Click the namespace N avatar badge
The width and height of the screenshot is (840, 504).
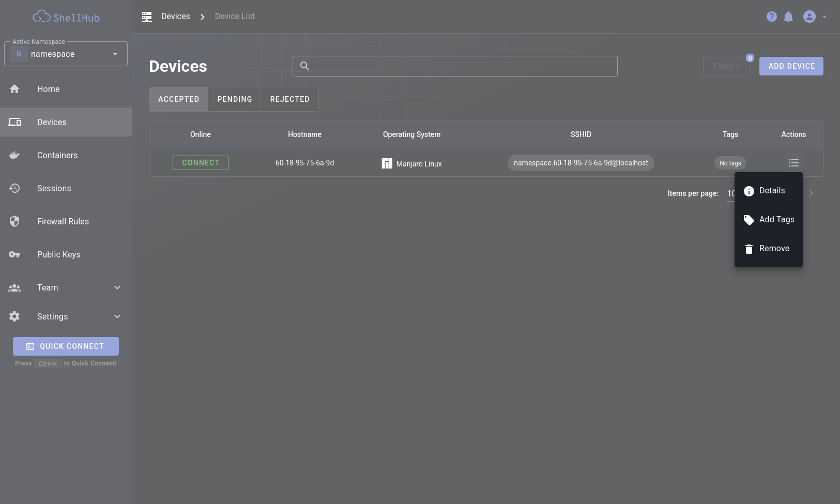19,54
